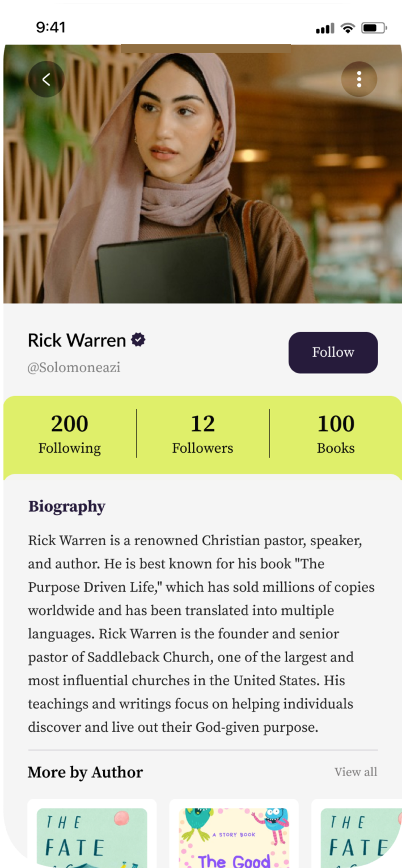402x868 pixels.
Task: Tap the Wi-Fi status icon
Action: tap(348, 28)
